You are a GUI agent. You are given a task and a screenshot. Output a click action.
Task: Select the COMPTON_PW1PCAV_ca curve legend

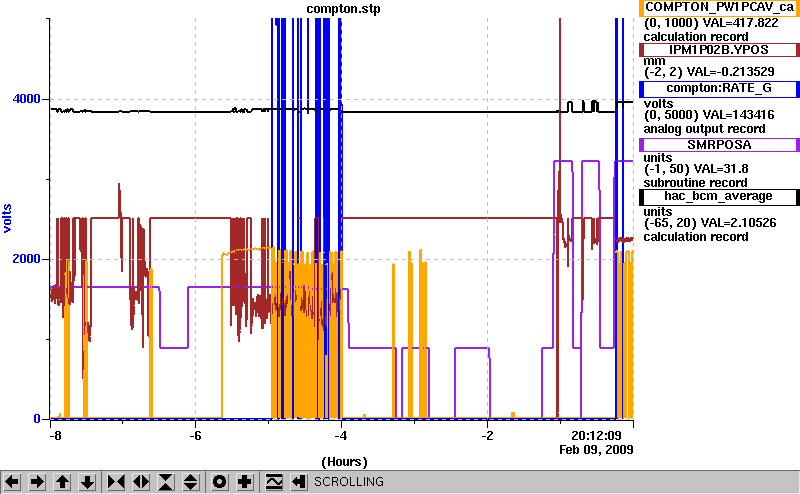[x=719, y=7]
